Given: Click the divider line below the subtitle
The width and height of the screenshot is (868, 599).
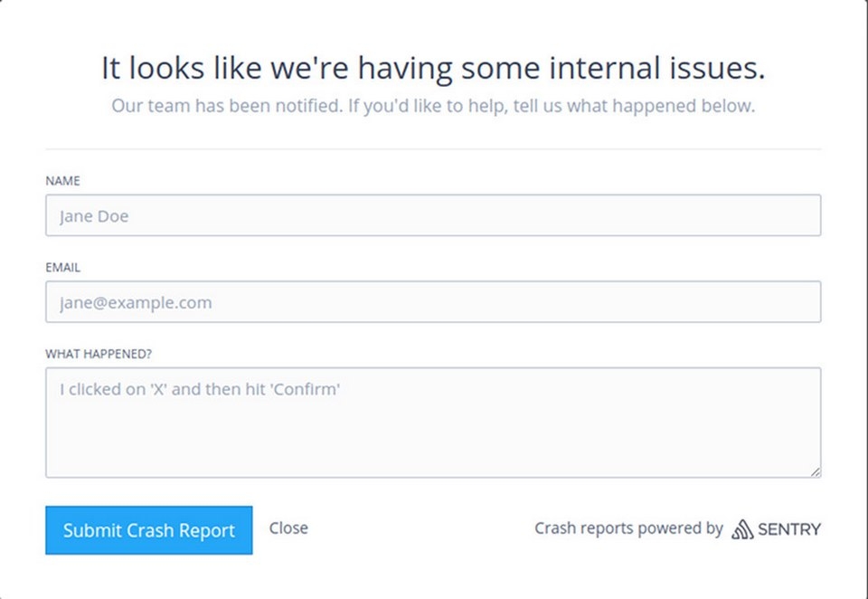Looking at the screenshot, I should pos(433,148).
